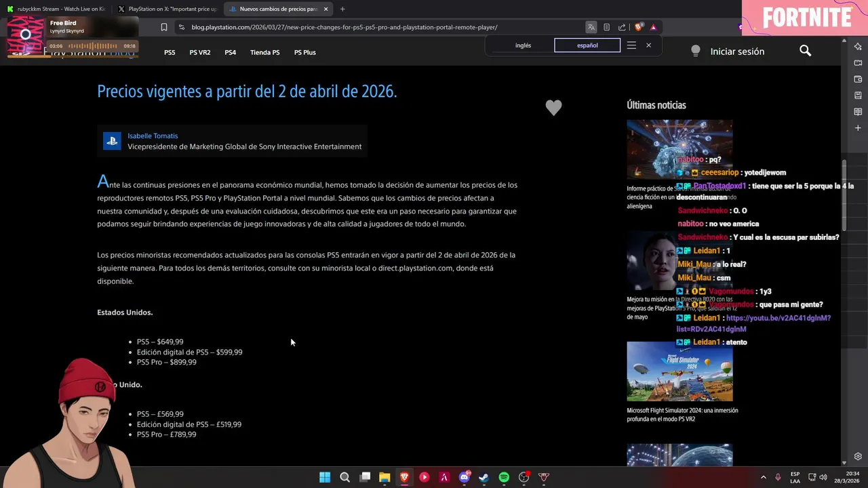
Task: Click the Free Bird album art overlay
Action: pos(26,35)
